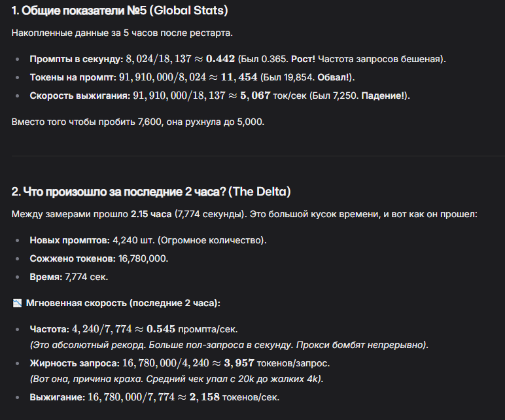Click the formula result 0.442
Image resolution: width=505 pixels, height=420 pixels.
click(220, 59)
